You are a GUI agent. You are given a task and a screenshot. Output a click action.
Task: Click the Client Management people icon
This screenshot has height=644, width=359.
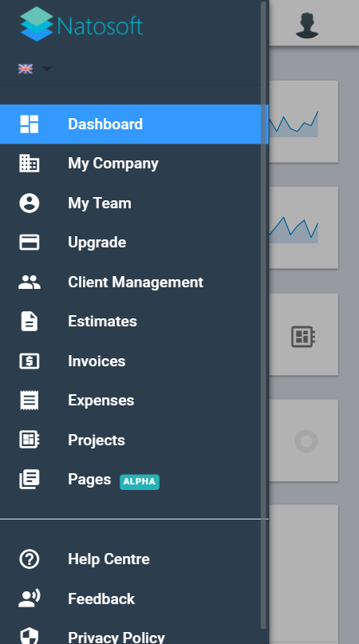coord(30,282)
